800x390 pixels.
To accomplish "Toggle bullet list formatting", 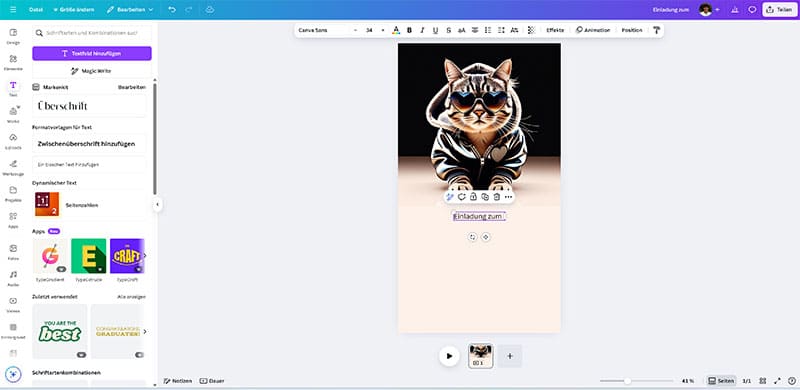I will pos(488,31).
